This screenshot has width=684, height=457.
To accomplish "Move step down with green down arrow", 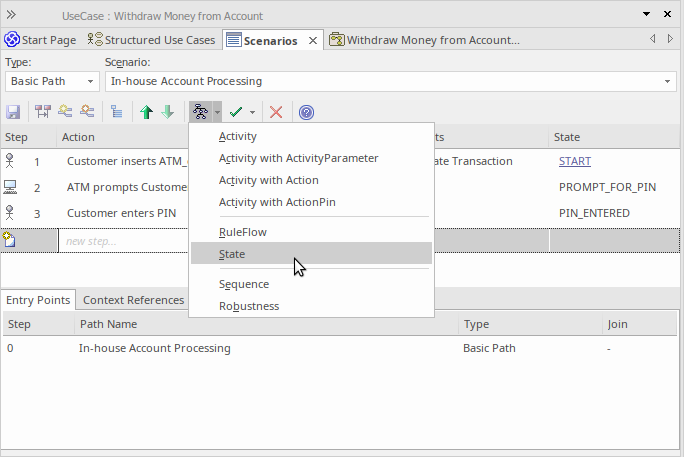I will point(167,112).
